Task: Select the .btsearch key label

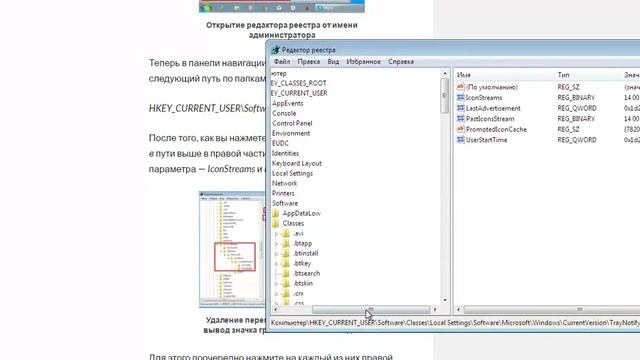Action: [307, 273]
